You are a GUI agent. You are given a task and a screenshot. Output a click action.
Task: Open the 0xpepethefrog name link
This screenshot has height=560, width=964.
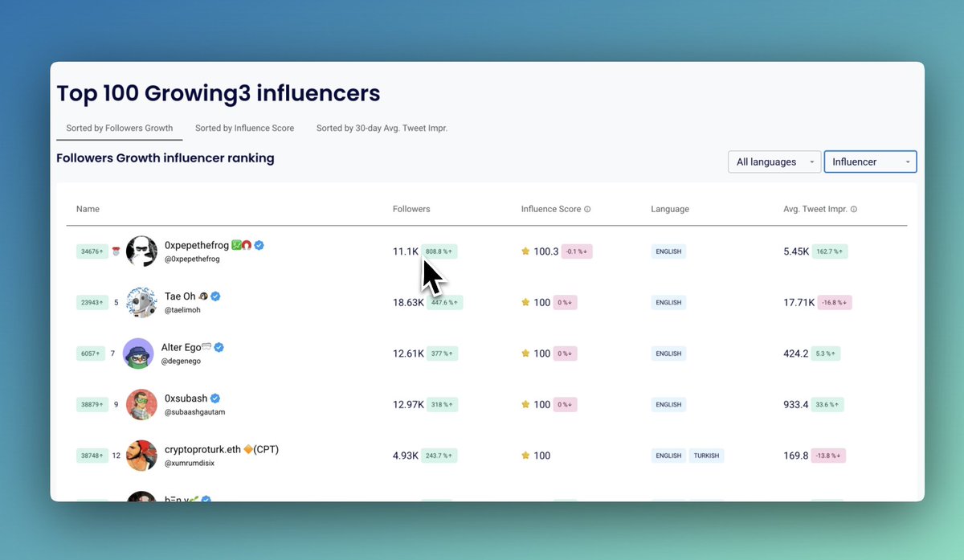197,245
